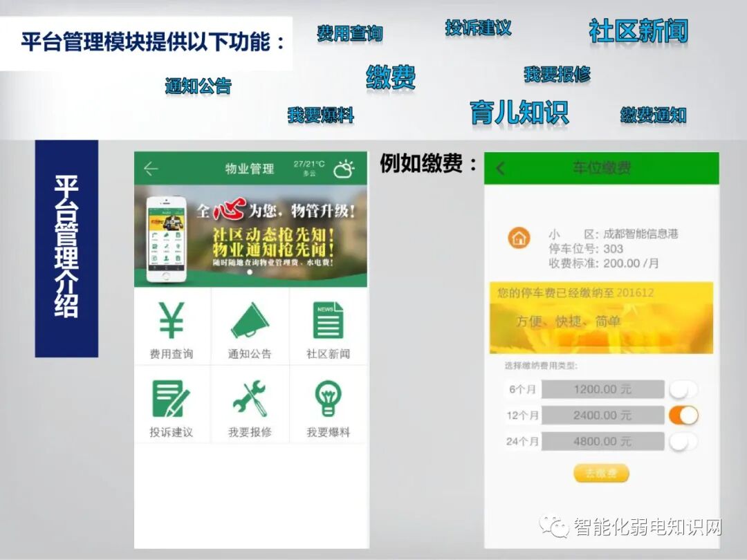
Task: Tap back chevron in 车位缴费 header
Action: [x=500, y=168]
